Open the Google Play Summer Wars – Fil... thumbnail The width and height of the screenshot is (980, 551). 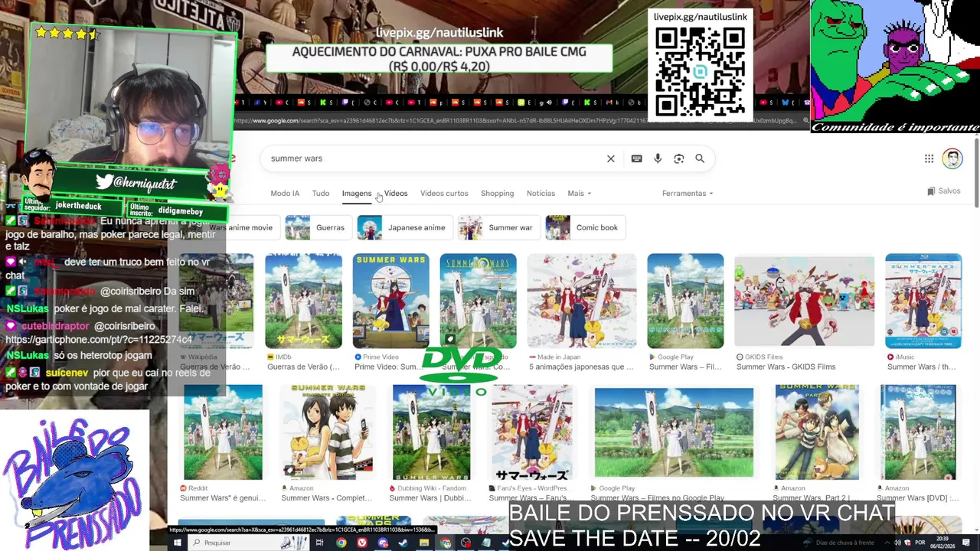[x=685, y=301]
